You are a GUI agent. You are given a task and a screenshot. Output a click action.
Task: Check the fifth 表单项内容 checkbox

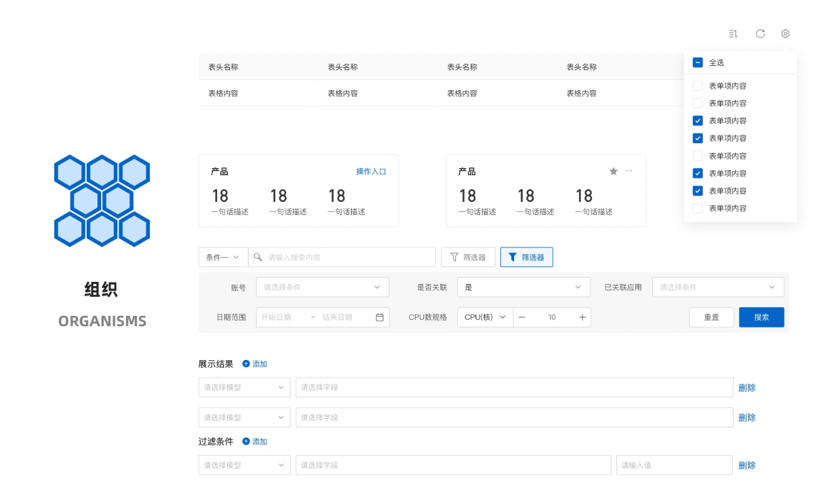(698, 156)
